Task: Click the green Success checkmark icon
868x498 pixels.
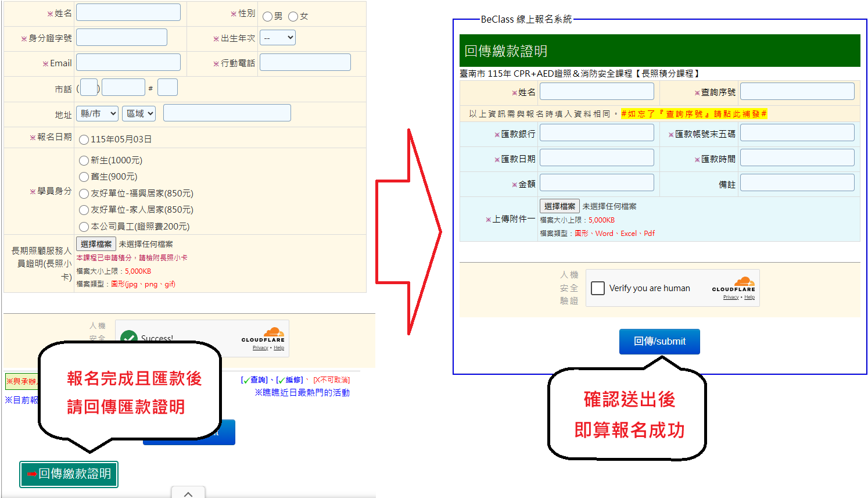Action: (128, 337)
